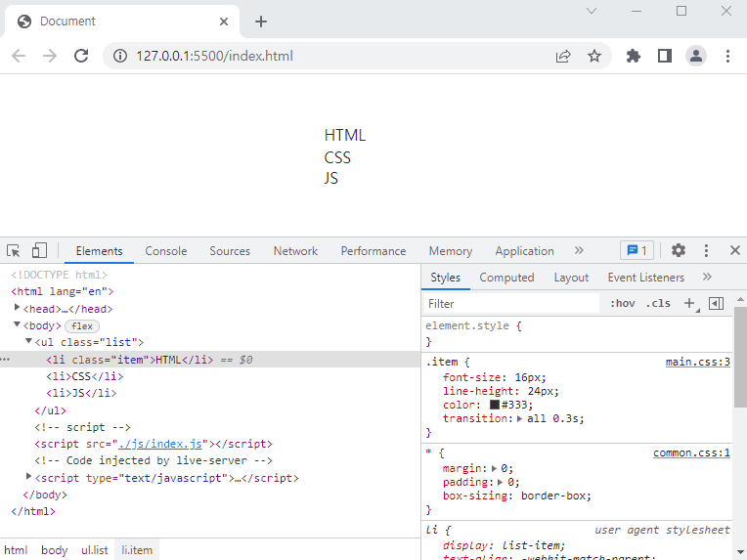
Task: View site information icon
Action: pyautogui.click(x=120, y=56)
